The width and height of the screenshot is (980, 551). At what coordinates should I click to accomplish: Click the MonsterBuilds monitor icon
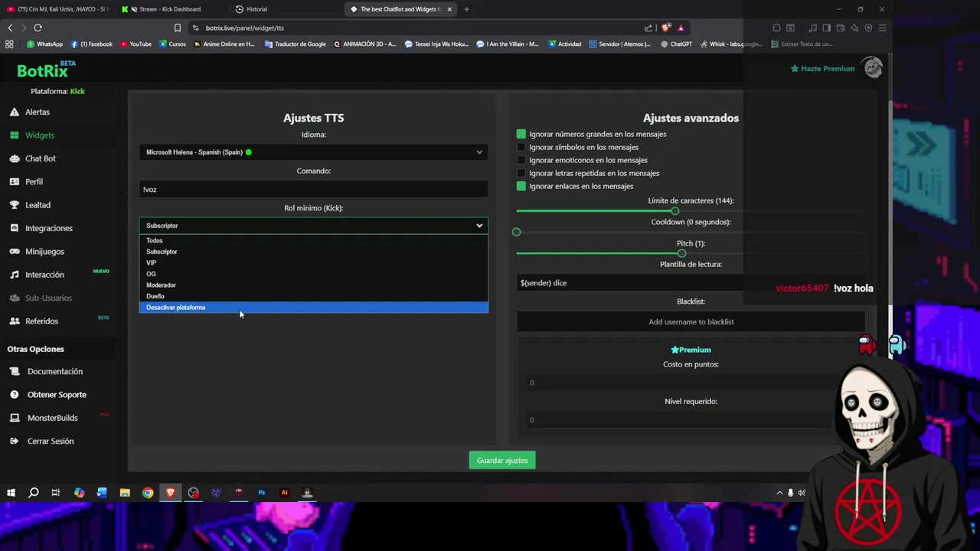15,418
